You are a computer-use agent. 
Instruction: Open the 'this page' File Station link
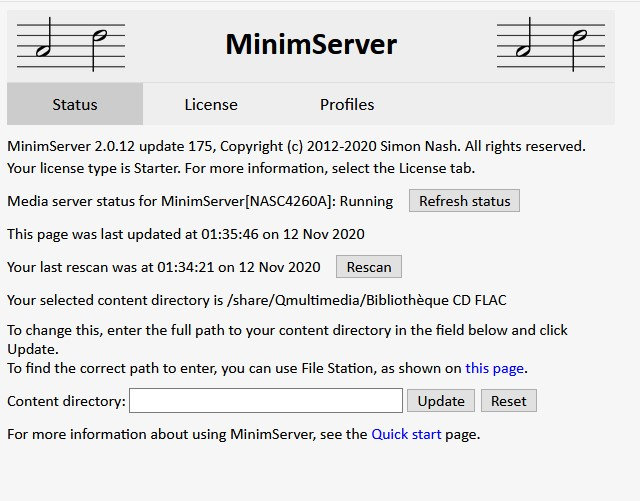click(494, 368)
